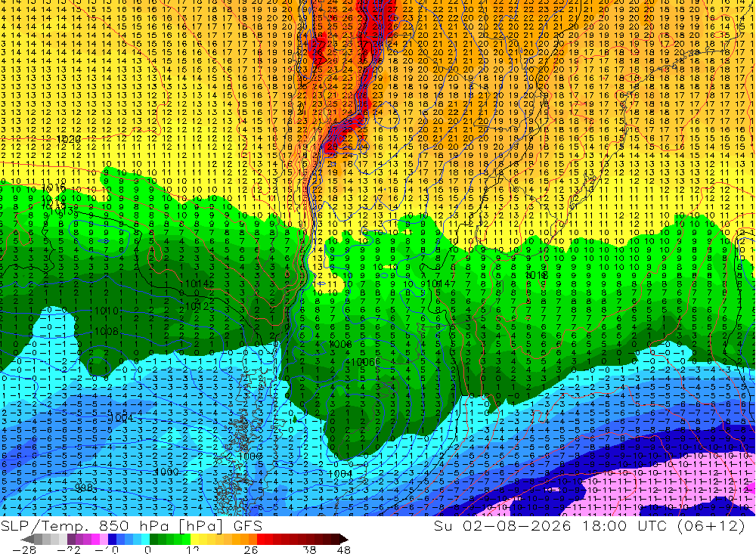The height and width of the screenshot is (554, 756).
Task: Click the gray left arrow end of color scale
Action: tap(27, 539)
